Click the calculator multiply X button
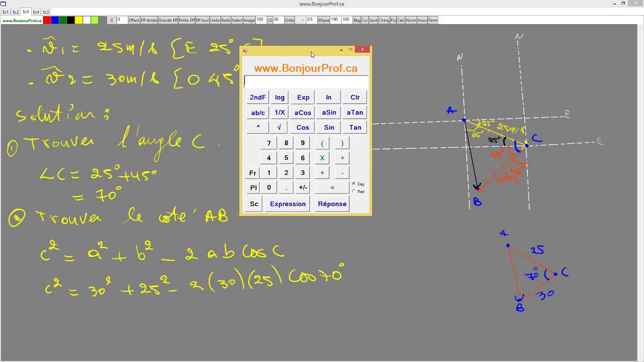 click(322, 158)
